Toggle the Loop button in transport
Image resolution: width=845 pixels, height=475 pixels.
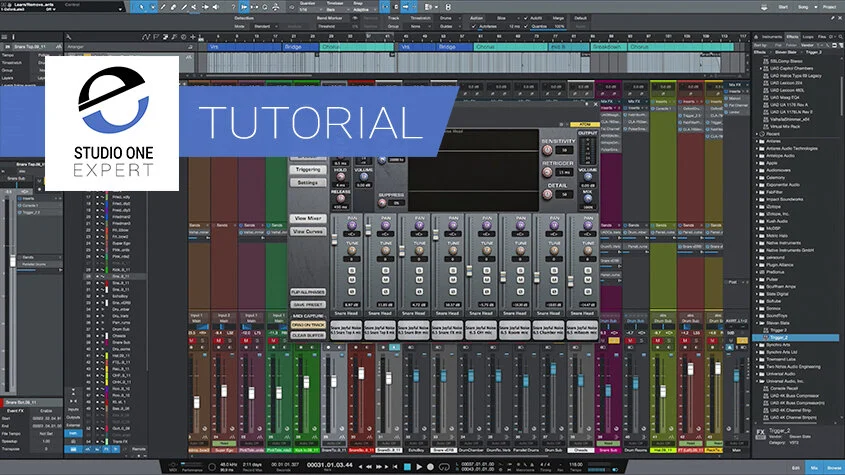tap(444, 467)
